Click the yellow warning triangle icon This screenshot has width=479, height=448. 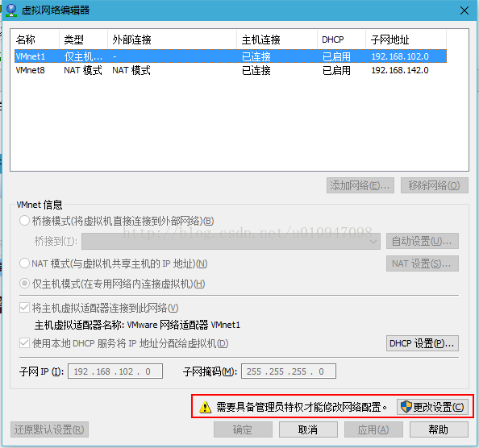tap(205, 407)
